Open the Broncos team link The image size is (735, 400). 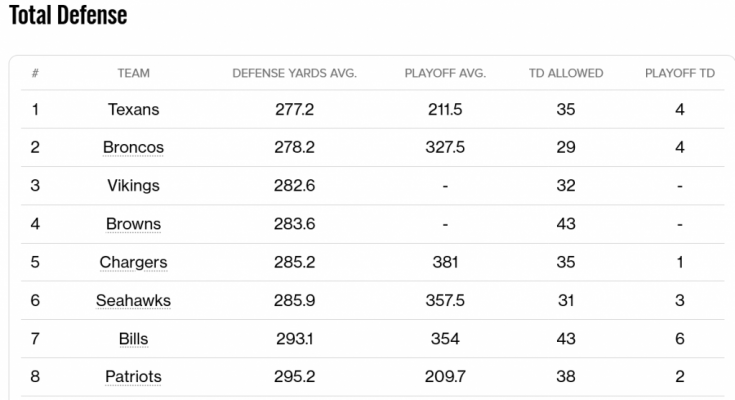click(134, 147)
